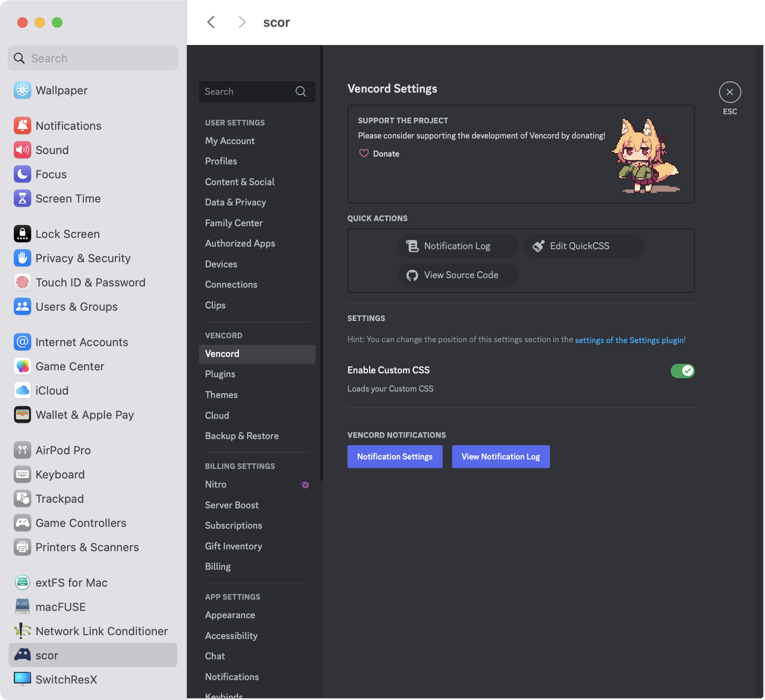765x700 pixels.
Task: Open the settings of the Settings plugin link
Action: tap(629, 340)
